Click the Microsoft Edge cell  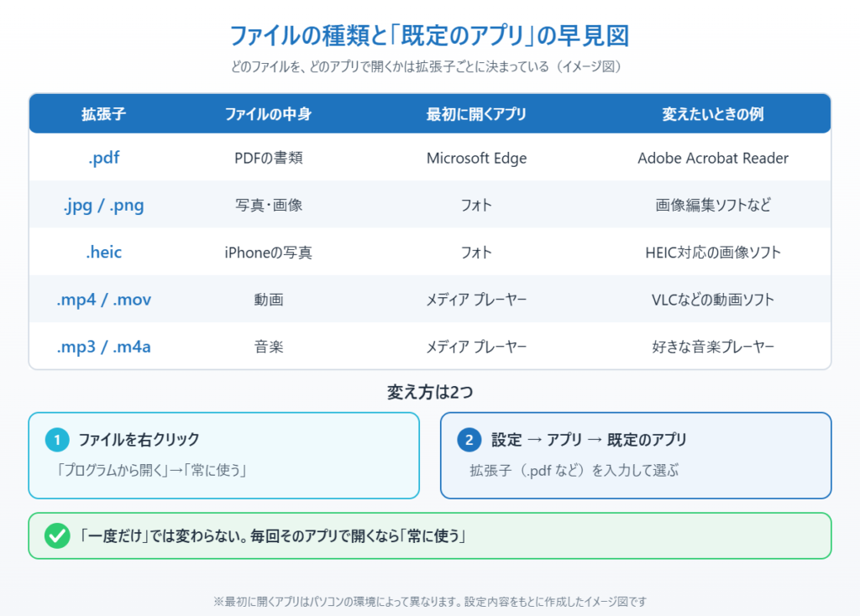476,158
